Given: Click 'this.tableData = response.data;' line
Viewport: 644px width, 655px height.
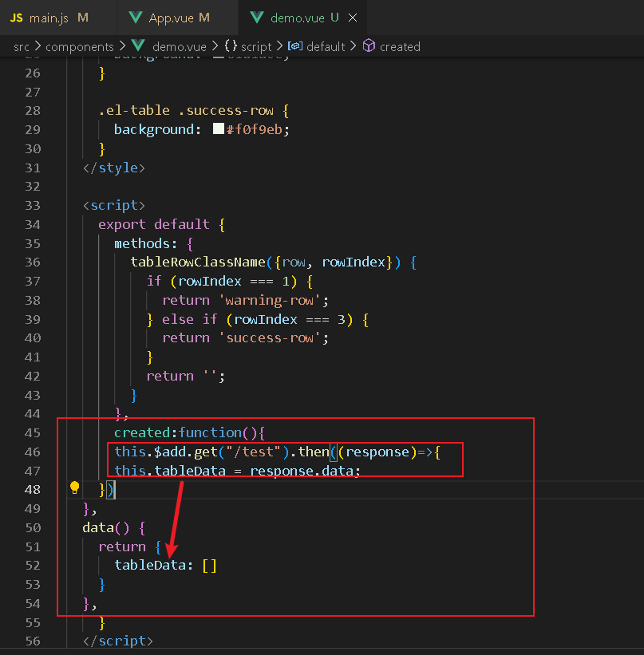Looking at the screenshot, I should pos(237,471).
